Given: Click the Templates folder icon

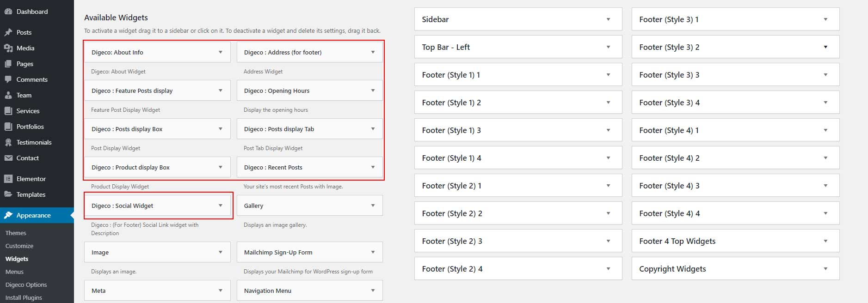Looking at the screenshot, I should 8,194.
